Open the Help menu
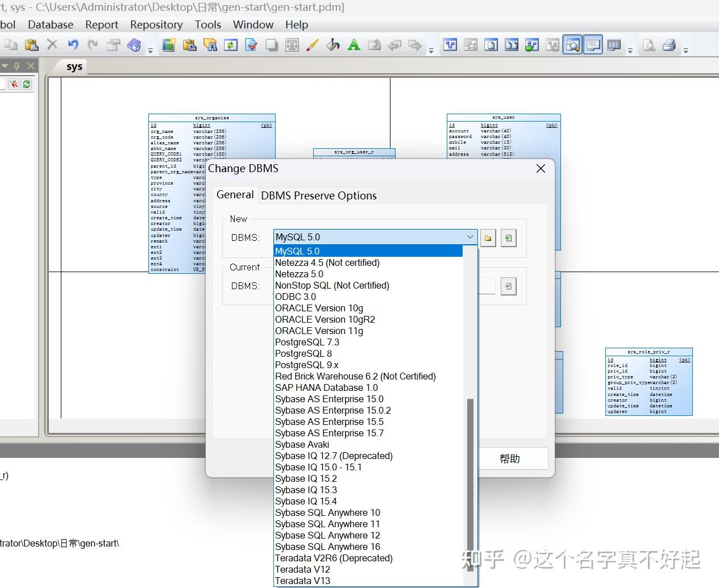Viewport: 719px width, 588px height. pyautogui.click(x=297, y=24)
